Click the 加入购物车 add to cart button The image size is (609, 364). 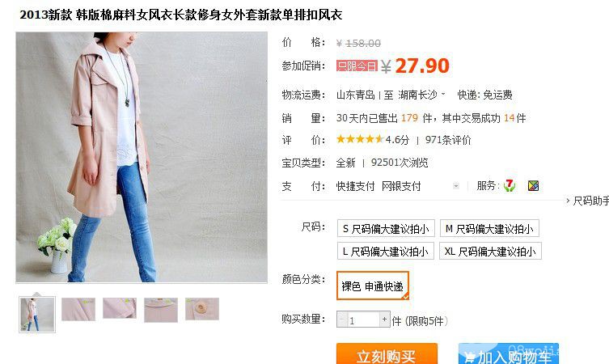coord(509,353)
